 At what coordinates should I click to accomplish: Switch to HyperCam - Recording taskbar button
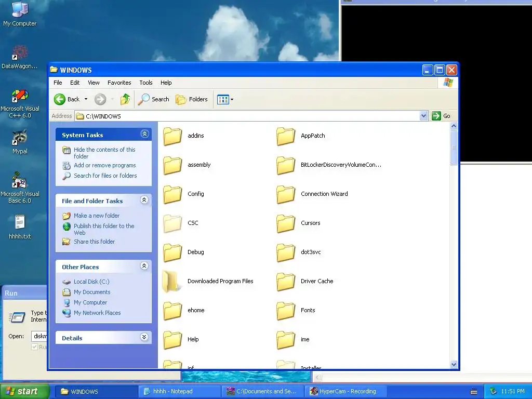tap(345, 391)
